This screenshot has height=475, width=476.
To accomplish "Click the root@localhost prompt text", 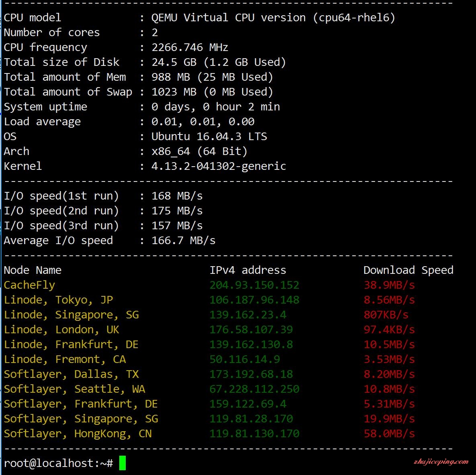I will [x=58, y=463].
